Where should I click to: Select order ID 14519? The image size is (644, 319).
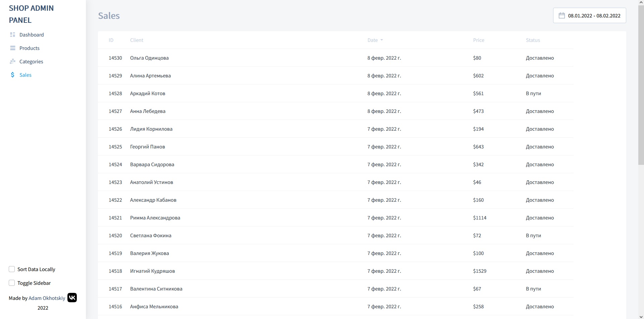pyautogui.click(x=115, y=253)
